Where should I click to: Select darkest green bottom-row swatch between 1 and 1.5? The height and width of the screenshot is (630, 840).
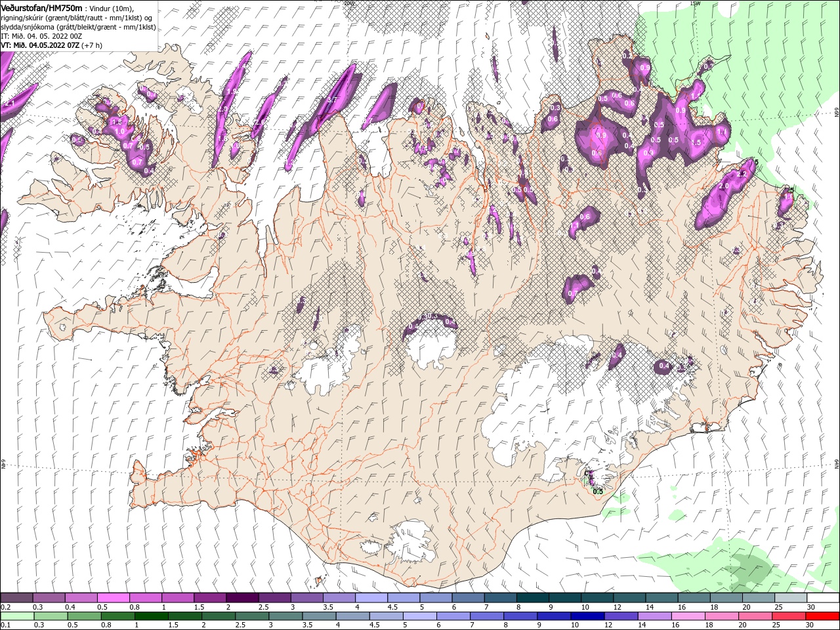pos(151,616)
